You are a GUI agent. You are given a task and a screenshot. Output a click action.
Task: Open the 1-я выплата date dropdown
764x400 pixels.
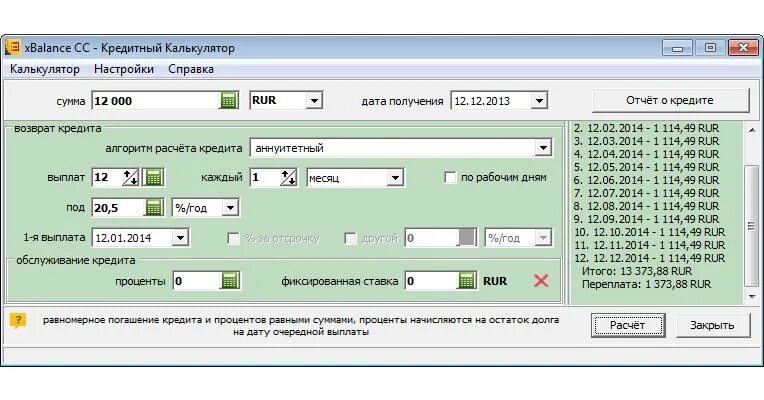tap(180, 238)
